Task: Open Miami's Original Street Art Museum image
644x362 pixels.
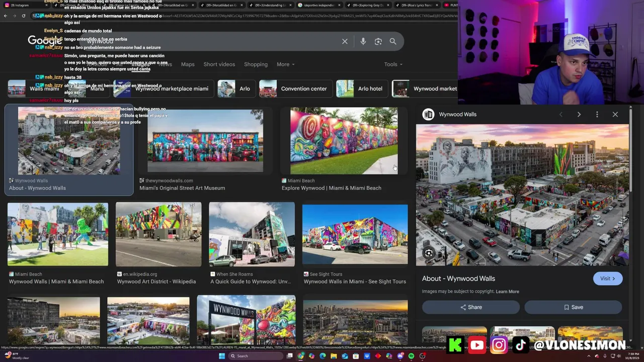Action: tap(205, 141)
